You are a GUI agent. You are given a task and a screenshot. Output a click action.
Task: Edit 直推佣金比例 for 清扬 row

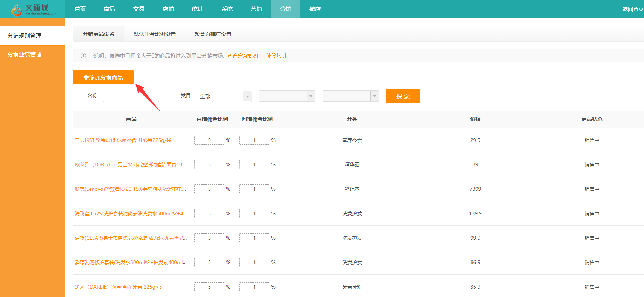[209, 238]
